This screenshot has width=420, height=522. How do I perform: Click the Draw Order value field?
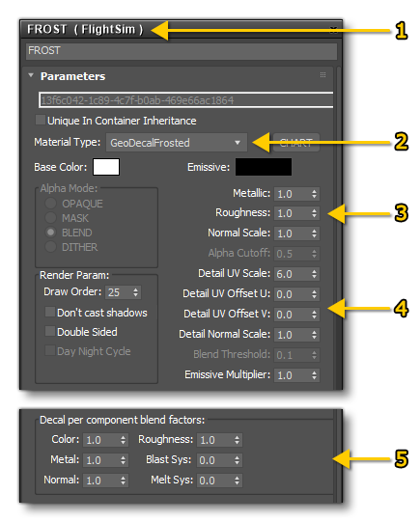pyautogui.click(x=118, y=292)
